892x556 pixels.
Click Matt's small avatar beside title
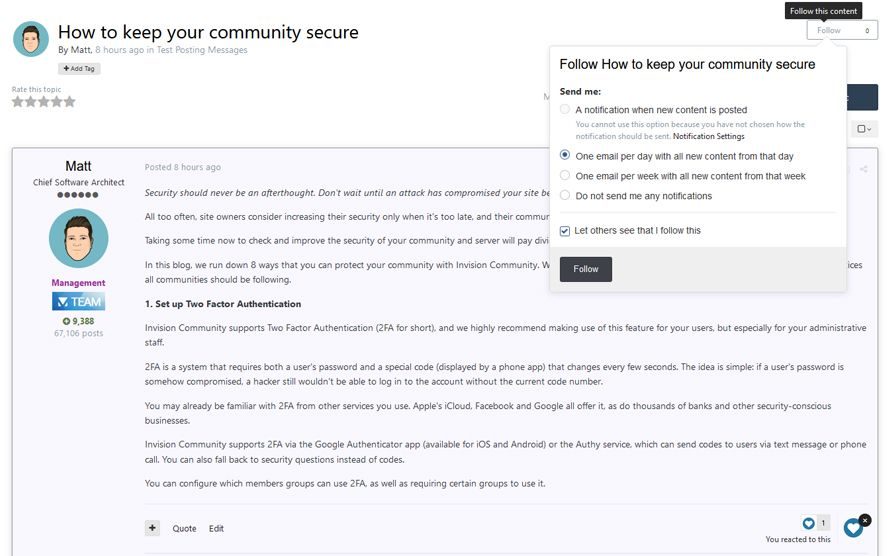coord(31,40)
